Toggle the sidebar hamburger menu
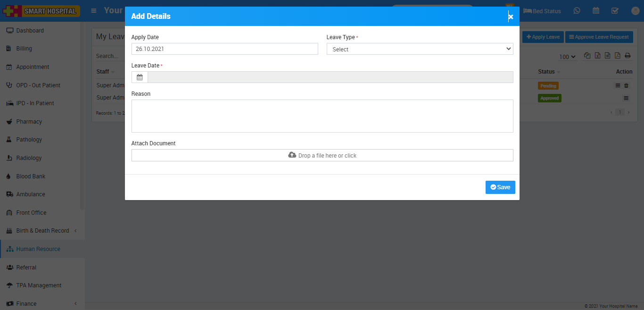 coord(94,11)
